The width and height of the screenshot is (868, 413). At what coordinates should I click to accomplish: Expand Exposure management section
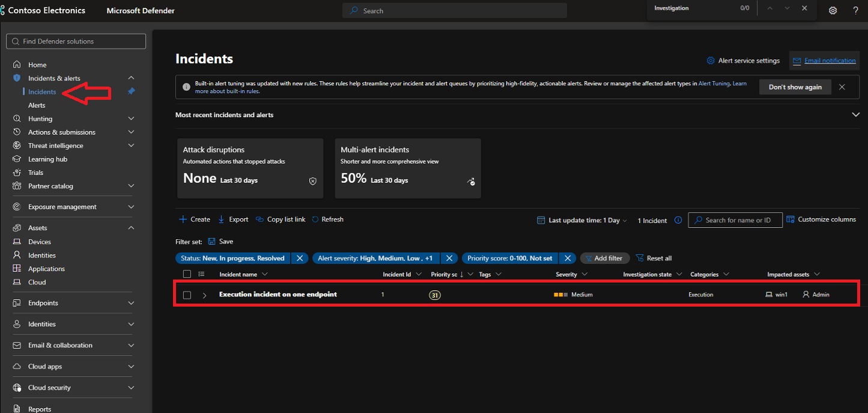click(132, 207)
